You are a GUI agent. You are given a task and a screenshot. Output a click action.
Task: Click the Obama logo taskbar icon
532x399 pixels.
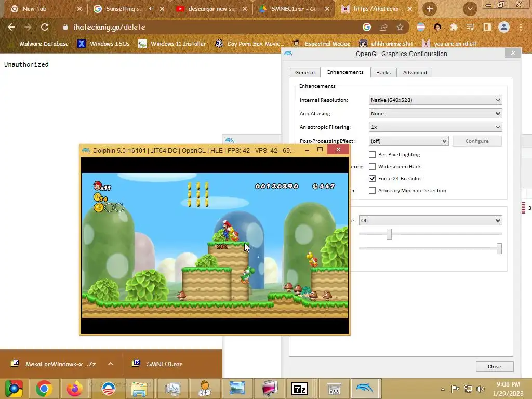point(109,389)
